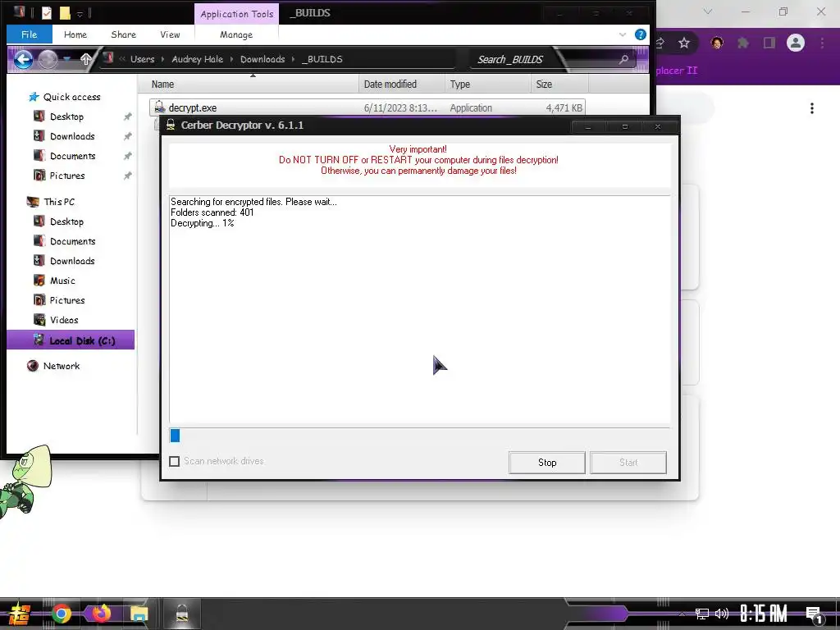The image size is (840, 630).
Task: Open the Chrome extensions puzzle icon
Action: (743, 43)
